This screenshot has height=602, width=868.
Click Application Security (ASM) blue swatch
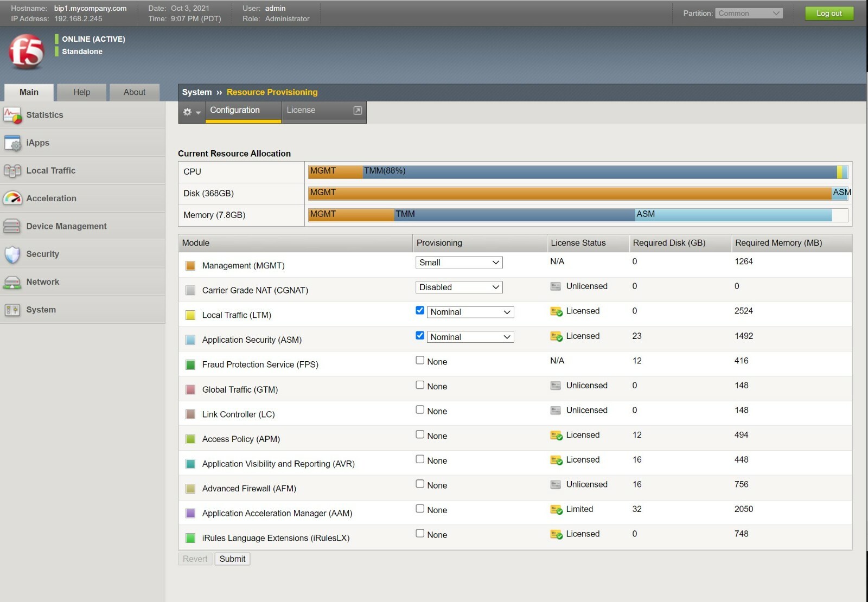coord(190,340)
